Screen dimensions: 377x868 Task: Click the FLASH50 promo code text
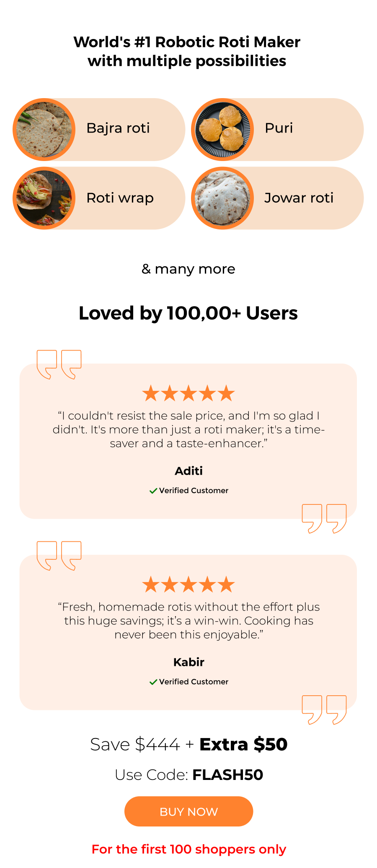pyautogui.click(x=227, y=775)
